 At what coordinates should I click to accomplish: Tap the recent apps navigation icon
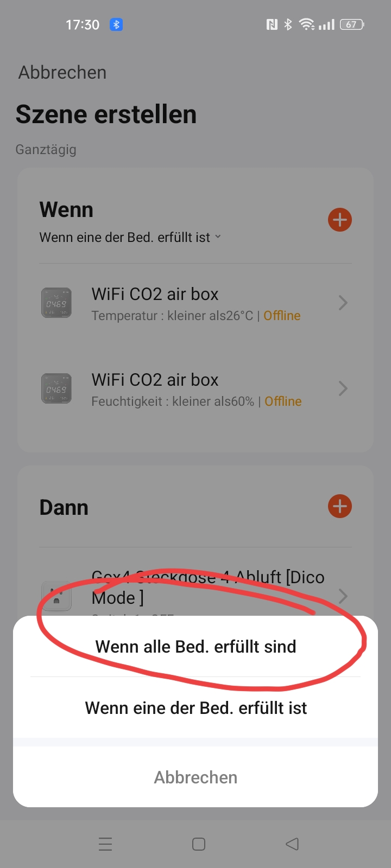click(105, 844)
